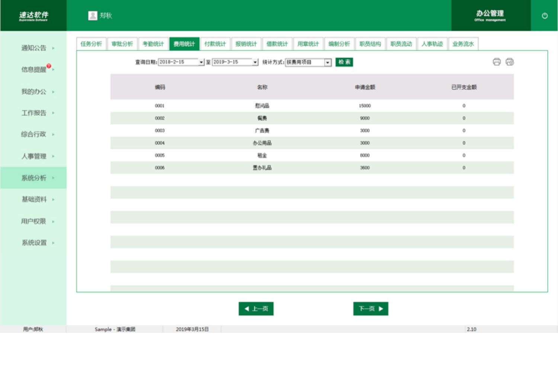Switch to the 借款统计 tab
This screenshot has height=392, width=558.
[x=277, y=44]
